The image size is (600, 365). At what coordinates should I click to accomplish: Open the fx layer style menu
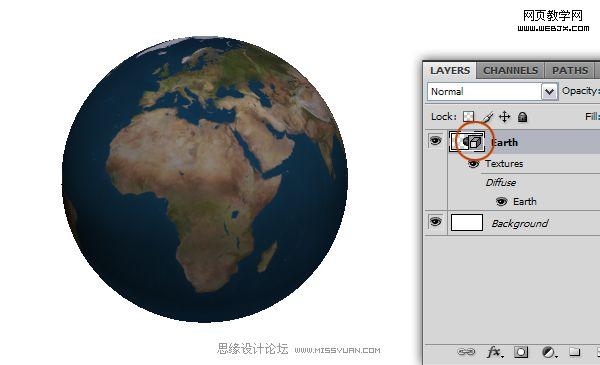(x=494, y=352)
